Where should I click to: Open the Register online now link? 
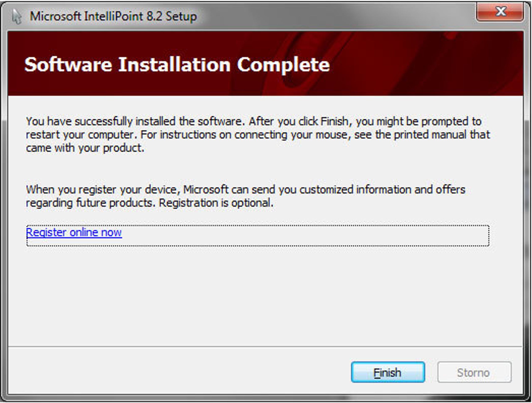coord(74,232)
